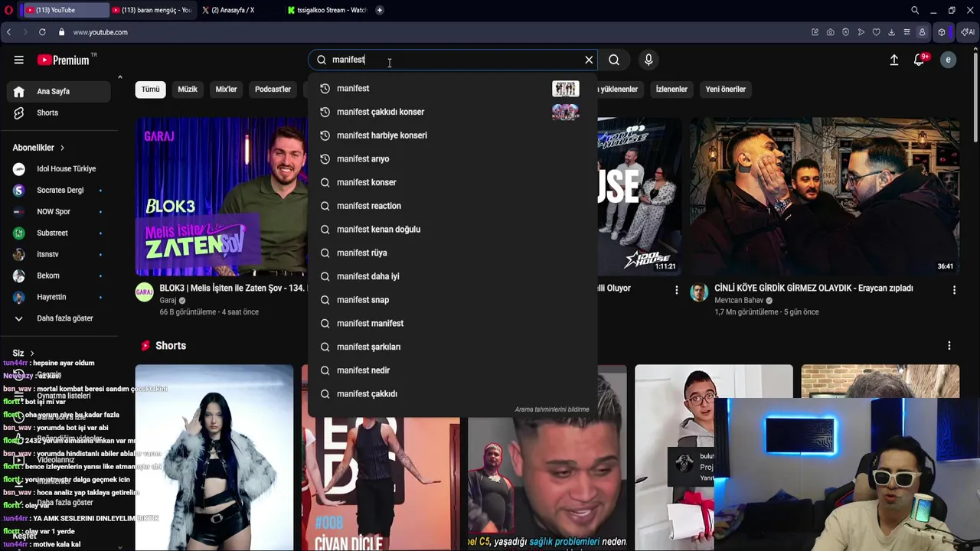Select the Müzik filter chip
Screen dimensions: 980x551
[188, 90]
